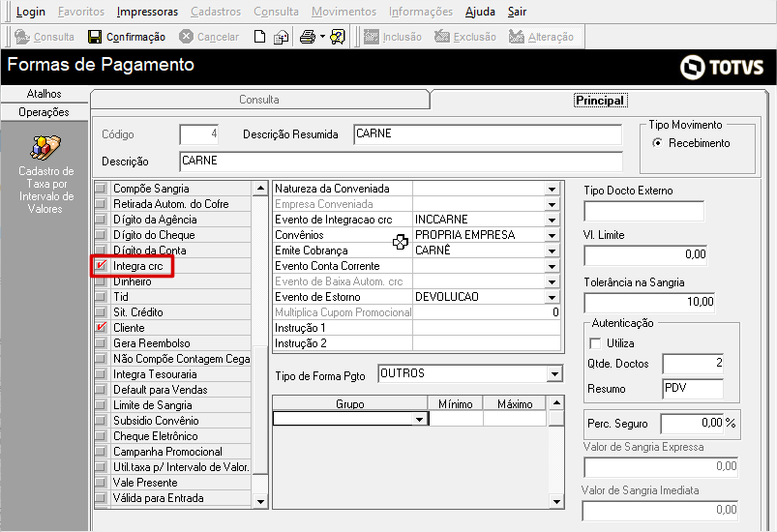This screenshot has height=532, width=777.
Task: Click the Grupo table scroll down arrow
Action: coord(556,502)
